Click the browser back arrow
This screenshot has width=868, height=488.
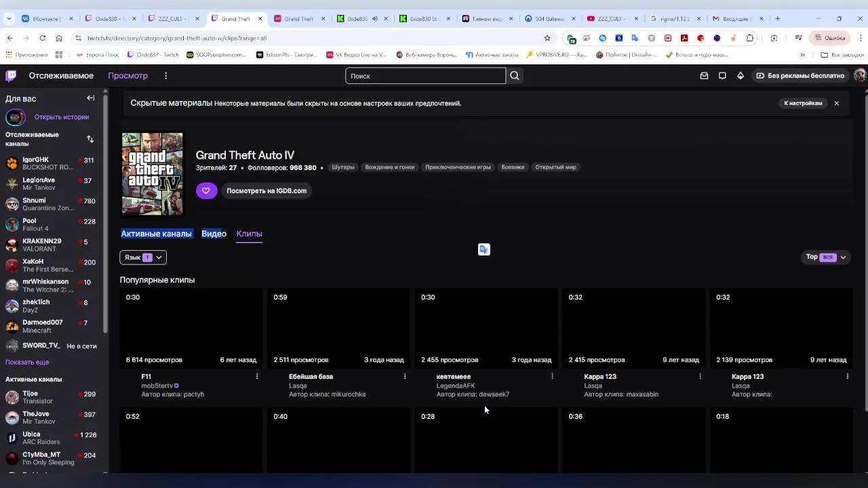(x=9, y=38)
